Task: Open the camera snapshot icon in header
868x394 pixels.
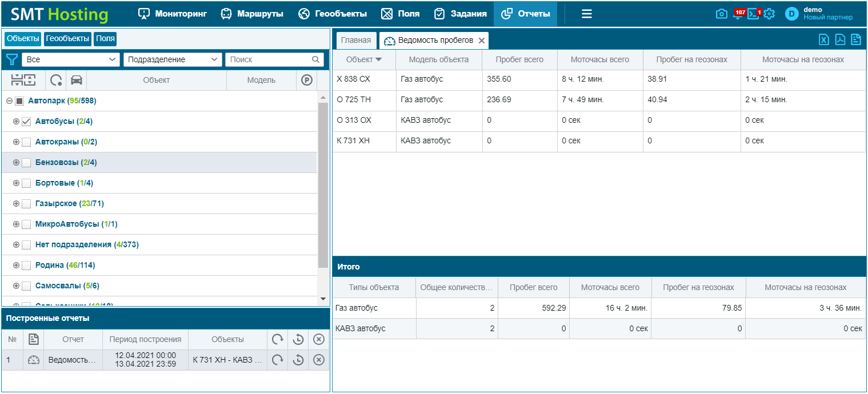Action: coord(722,14)
